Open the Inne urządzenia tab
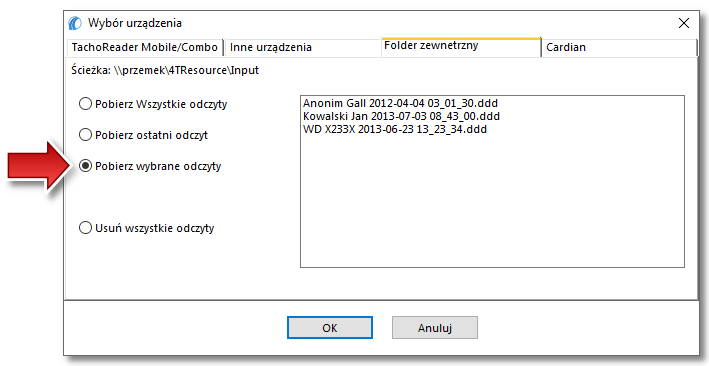709x366 pixels. (303, 47)
